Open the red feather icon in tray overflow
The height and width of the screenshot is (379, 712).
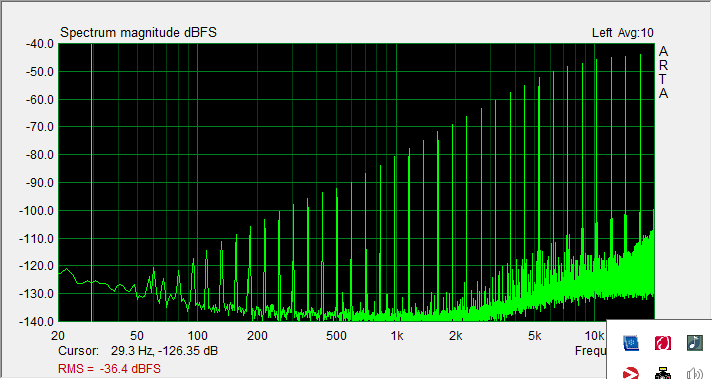coord(663,343)
